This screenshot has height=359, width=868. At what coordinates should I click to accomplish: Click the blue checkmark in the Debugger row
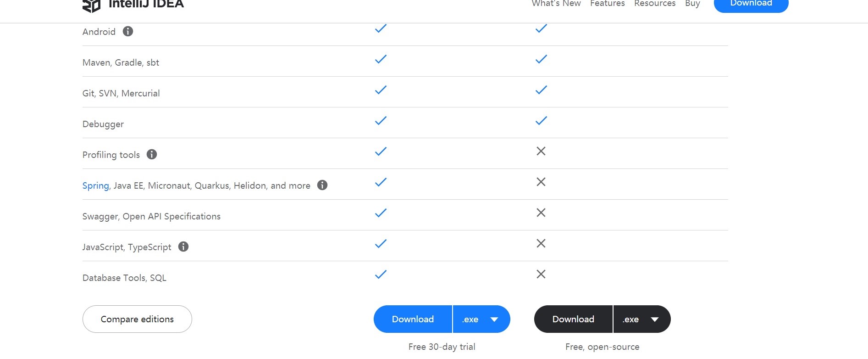pyautogui.click(x=381, y=121)
